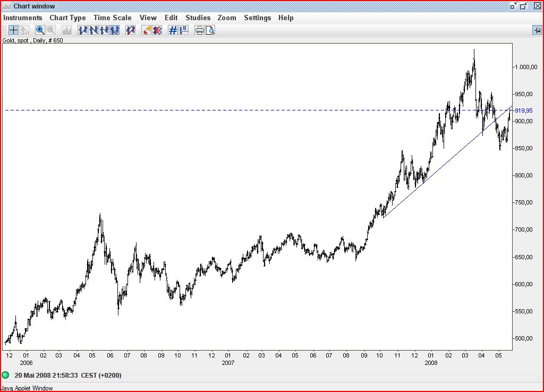Click the greyed-out bar chart study icon
This screenshot has height=392, width=544.
click(x=66, y=30)
